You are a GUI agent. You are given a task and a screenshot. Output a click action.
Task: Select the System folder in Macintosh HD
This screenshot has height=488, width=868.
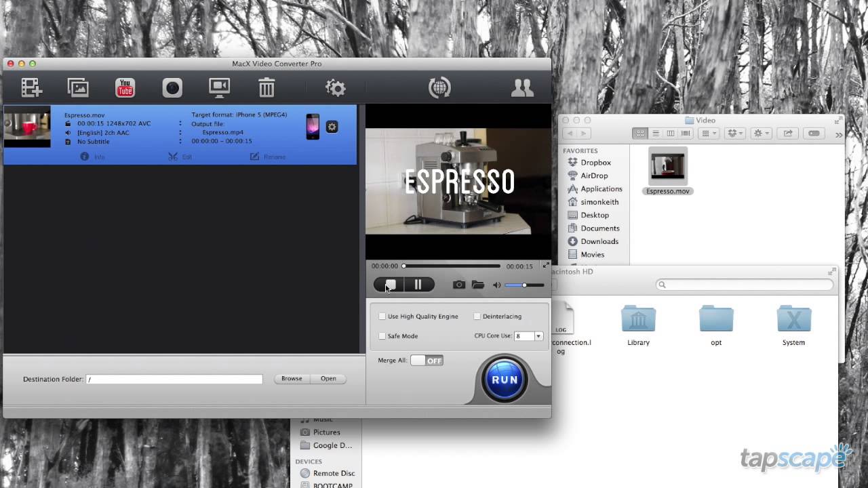793,325
